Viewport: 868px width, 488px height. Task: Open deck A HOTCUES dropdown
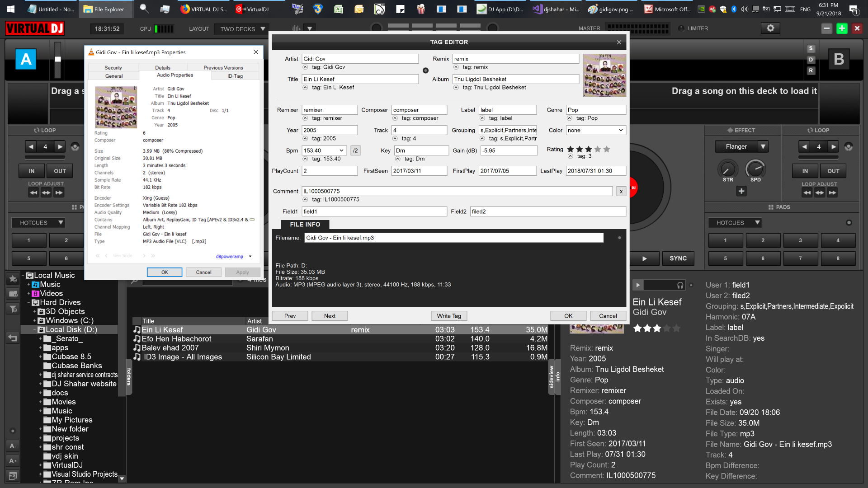tap(38, 223)
